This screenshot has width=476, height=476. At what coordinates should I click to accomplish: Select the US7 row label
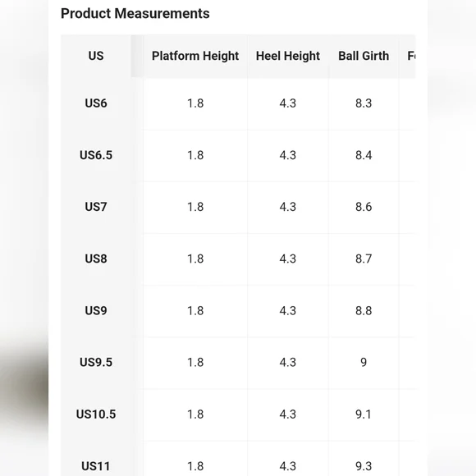pos(96,207)
